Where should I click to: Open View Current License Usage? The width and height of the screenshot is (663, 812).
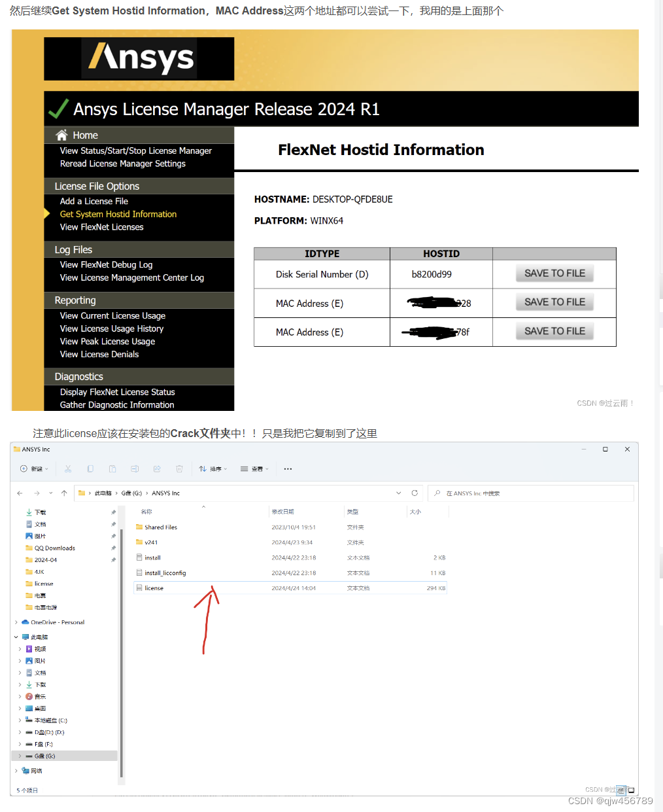point(113,315)
